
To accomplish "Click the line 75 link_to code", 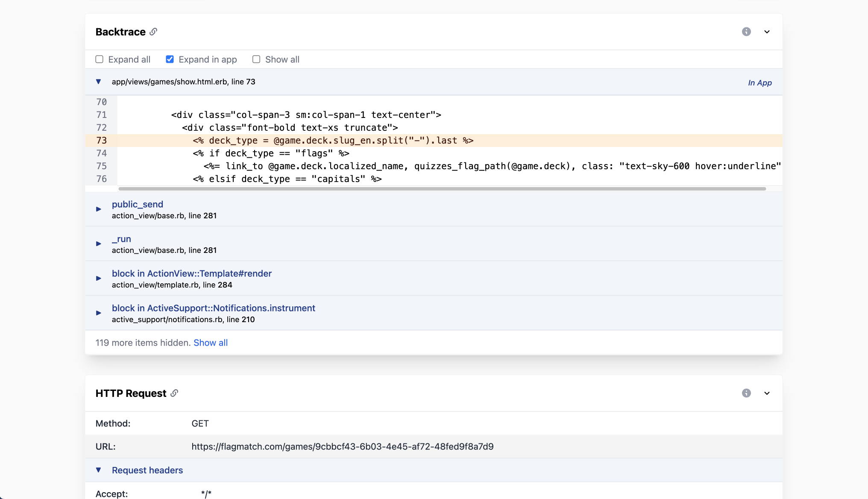I will pyautogui.click(x=492, y=166).
